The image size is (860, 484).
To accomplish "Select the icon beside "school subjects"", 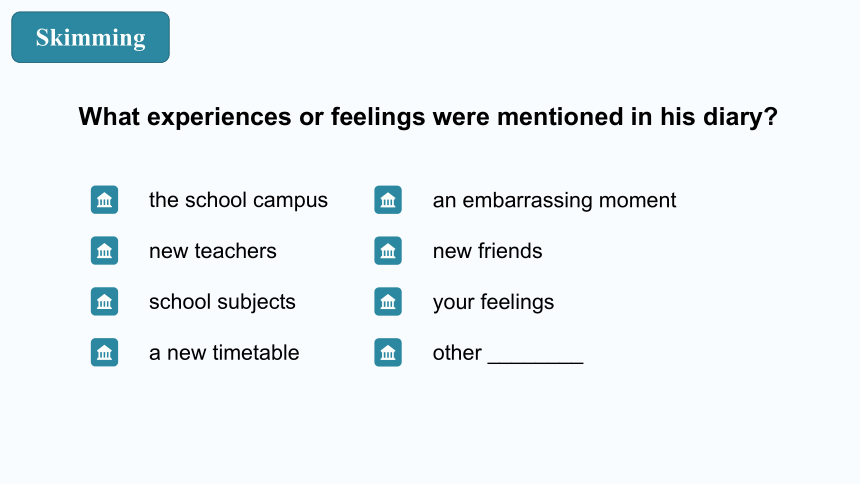I will coord(104,302).
